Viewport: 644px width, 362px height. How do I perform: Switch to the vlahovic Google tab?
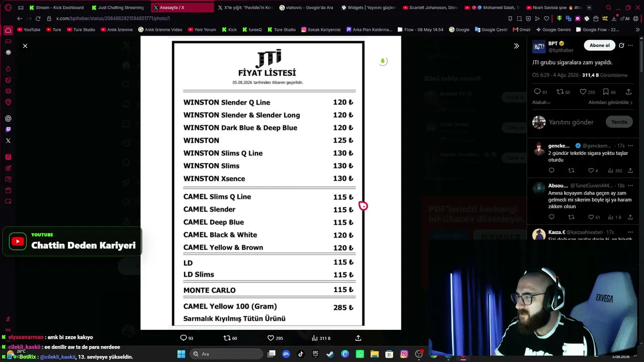(306, 8)
